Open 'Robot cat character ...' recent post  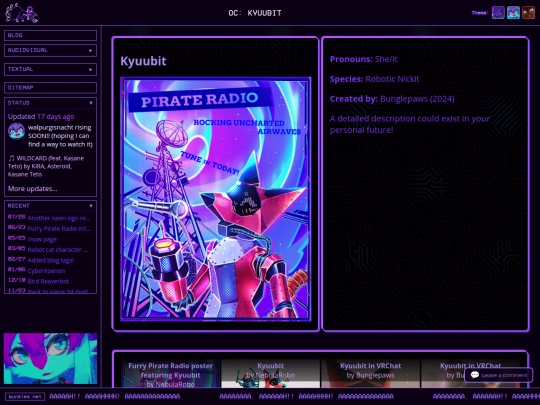[58, 250]
